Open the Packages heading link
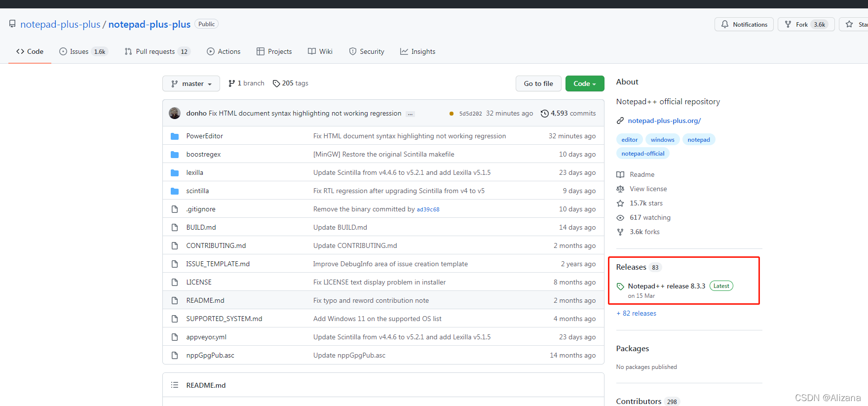Screen dimensions: 868x406 pos(632,349)
